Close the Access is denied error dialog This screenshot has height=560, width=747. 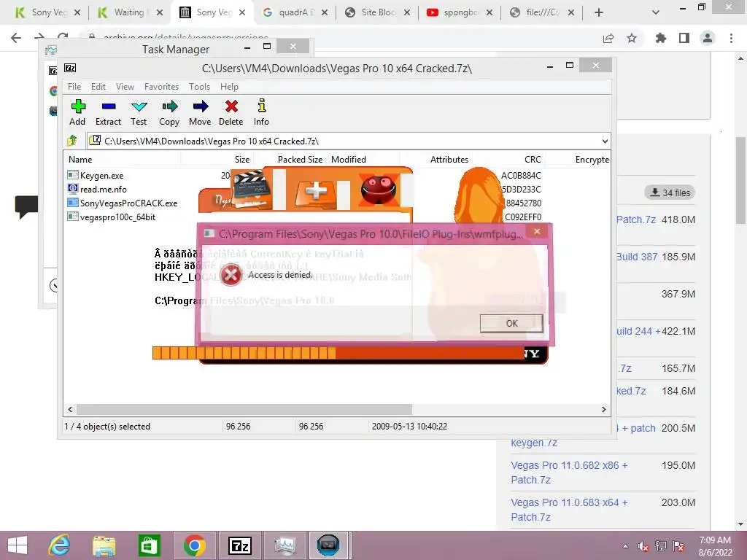pos(537,231)
